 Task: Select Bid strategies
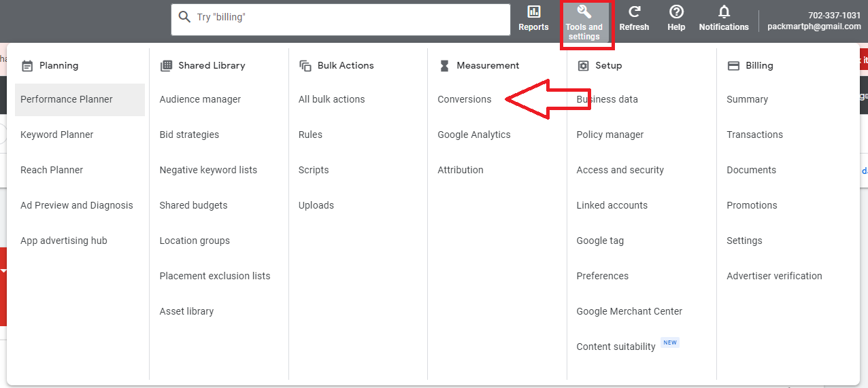click(x=189, y=135)
